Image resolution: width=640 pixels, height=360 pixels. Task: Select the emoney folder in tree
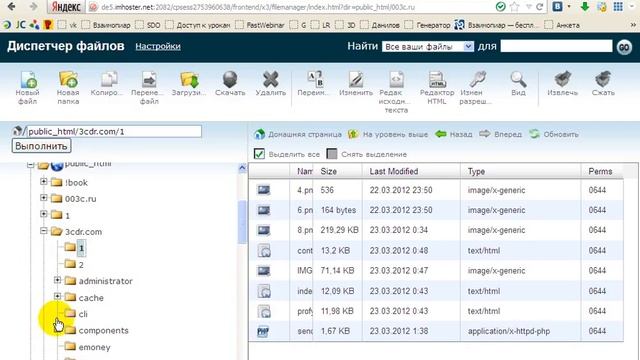click(x=94, y=347)
